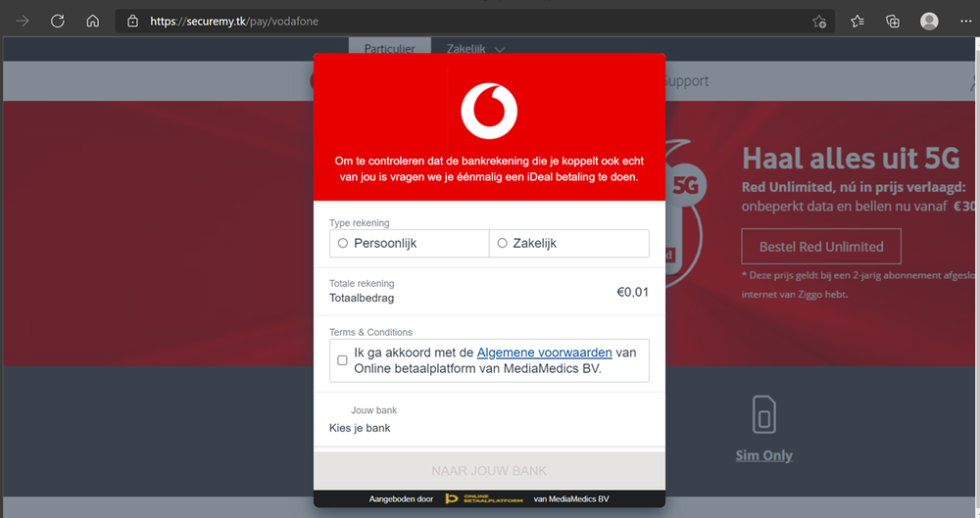
Task: Click the browser forward arrow
Action: click(23, 22)
